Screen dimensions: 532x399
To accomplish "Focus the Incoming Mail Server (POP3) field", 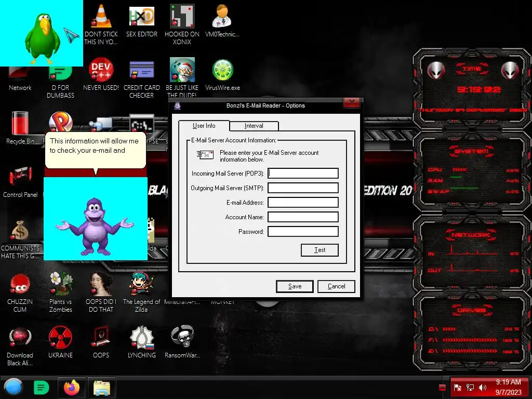I will pyautogui.click(x=303, y=174).
